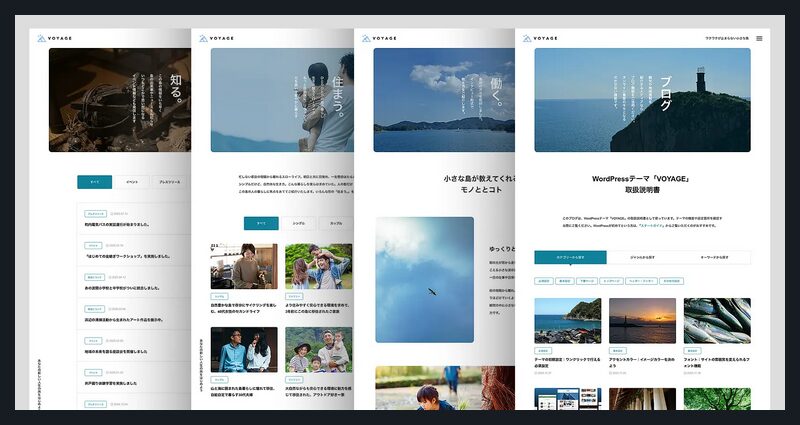Click the photo of child playing on 働く page
The image size is (800, 425).
tap(445, 388)
